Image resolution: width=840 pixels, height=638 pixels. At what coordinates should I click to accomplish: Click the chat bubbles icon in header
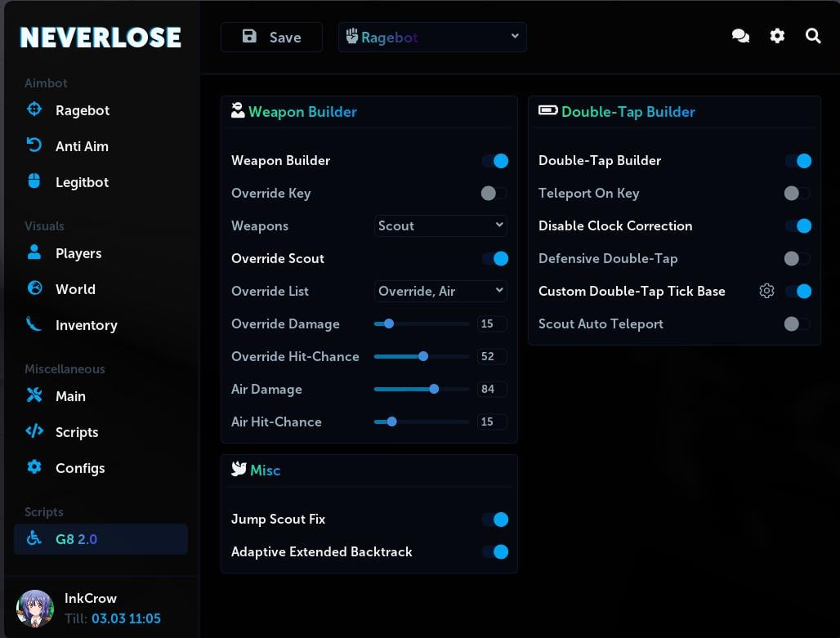(740, 37)
